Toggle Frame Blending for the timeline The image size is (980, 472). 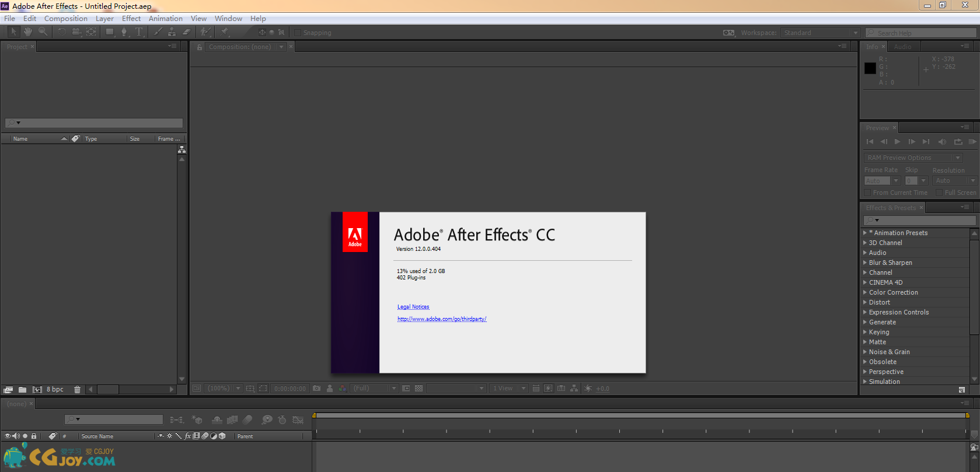(x=232, y=419)
